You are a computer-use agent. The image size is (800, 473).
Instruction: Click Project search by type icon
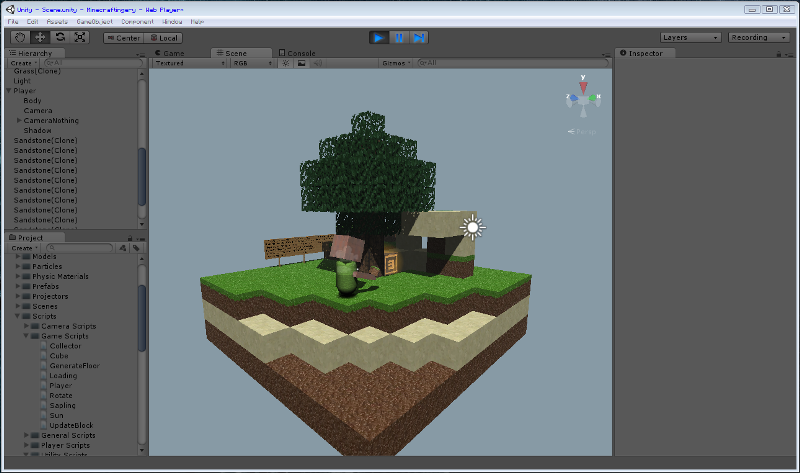click(123, 248)
